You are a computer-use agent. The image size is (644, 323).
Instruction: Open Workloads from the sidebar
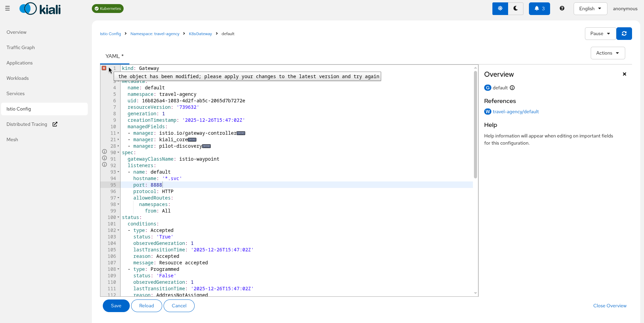17,78
